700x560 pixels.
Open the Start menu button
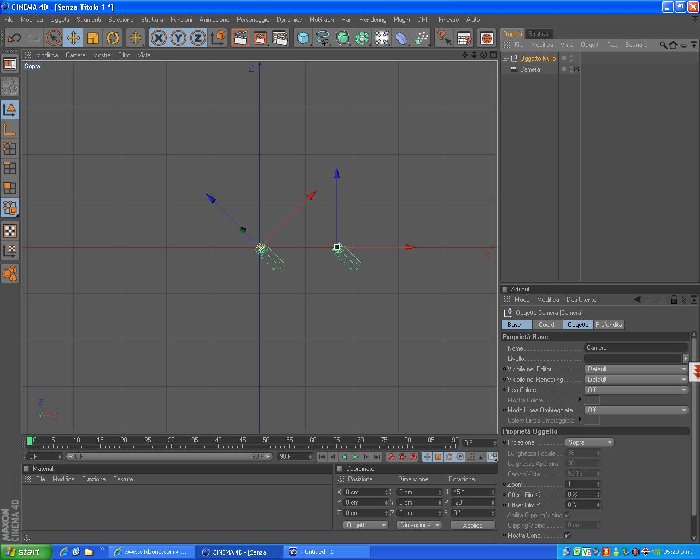click(x=25, y=552)
